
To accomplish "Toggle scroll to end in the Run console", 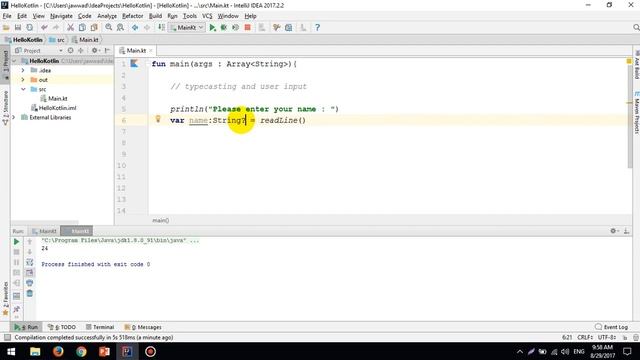I will click(30, 272).
